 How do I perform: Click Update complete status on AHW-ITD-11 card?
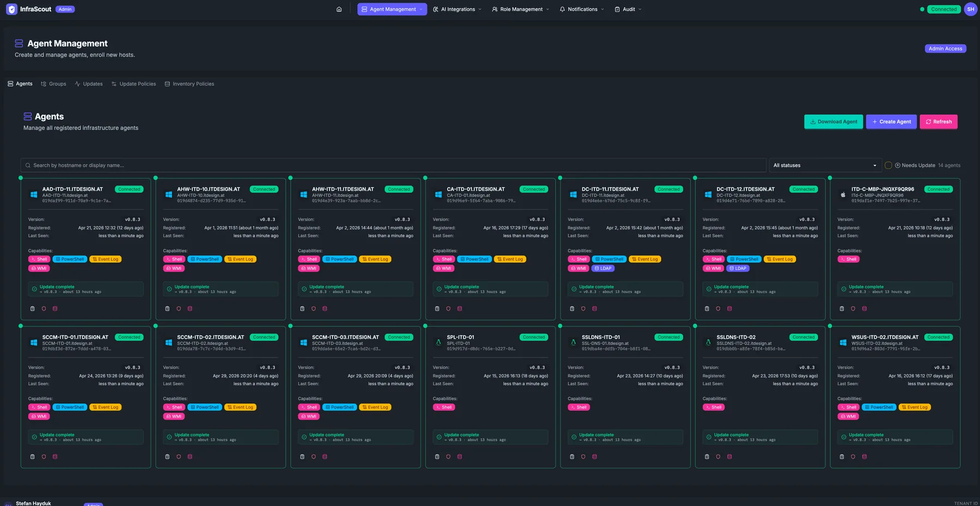356,289
